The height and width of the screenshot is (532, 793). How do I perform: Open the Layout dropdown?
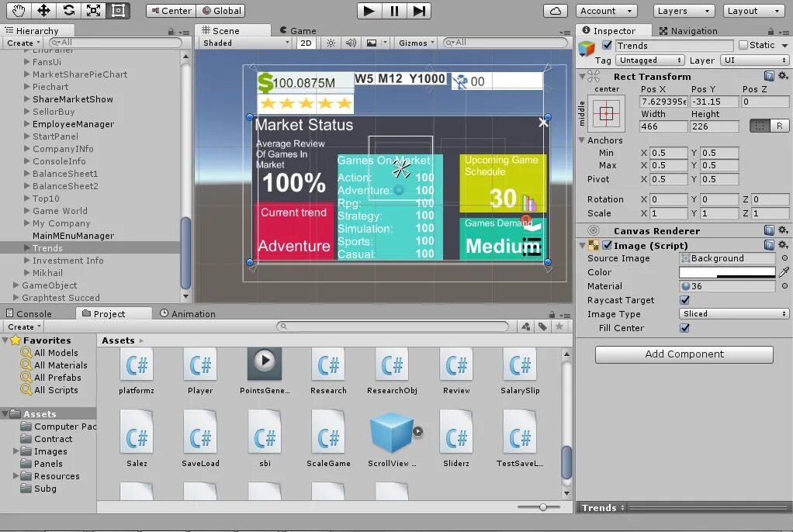753,11
